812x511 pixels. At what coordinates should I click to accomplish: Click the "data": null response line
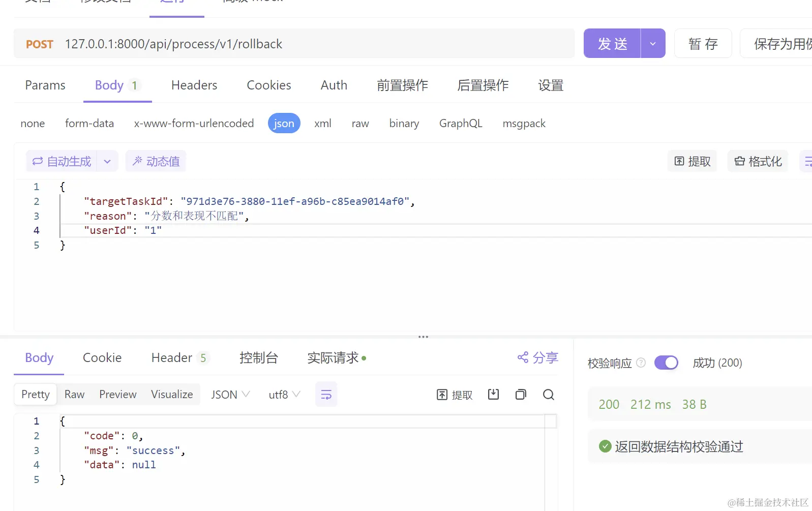point(119,465)
